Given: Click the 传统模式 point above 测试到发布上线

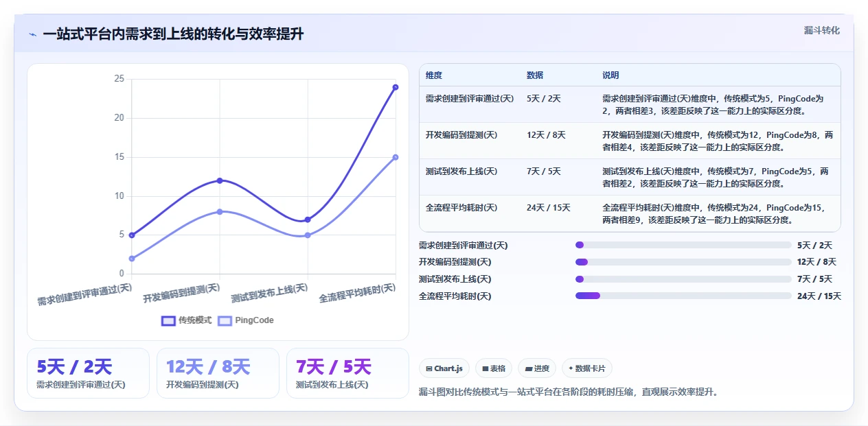Looking at the screenshot, I should (308, 220).
